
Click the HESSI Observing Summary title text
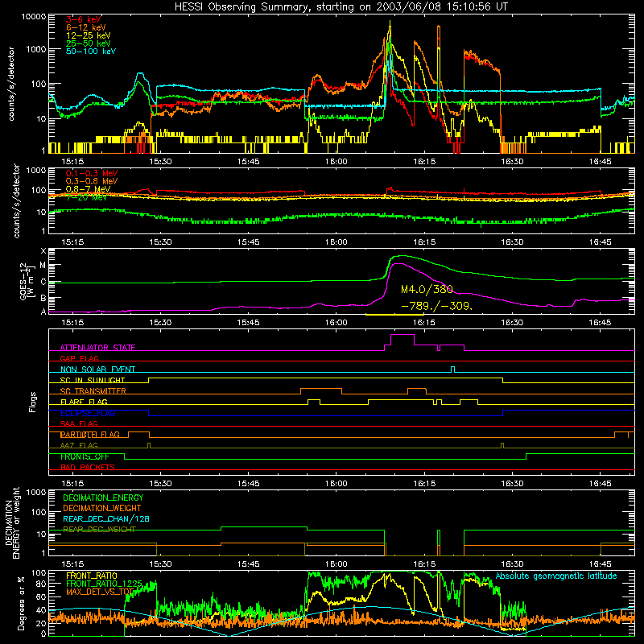pyautogui.click(x=341, y=6)
